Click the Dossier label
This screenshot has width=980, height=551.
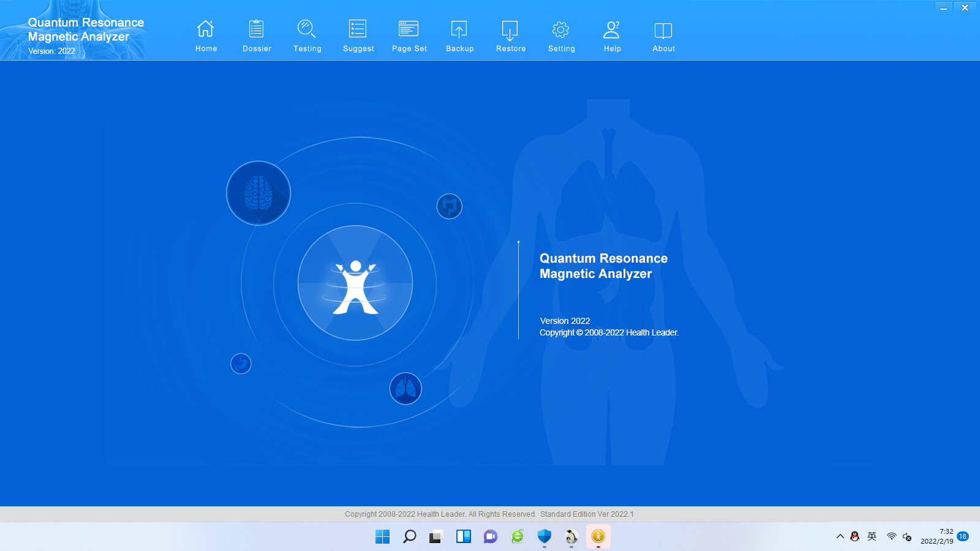(257, 49)
